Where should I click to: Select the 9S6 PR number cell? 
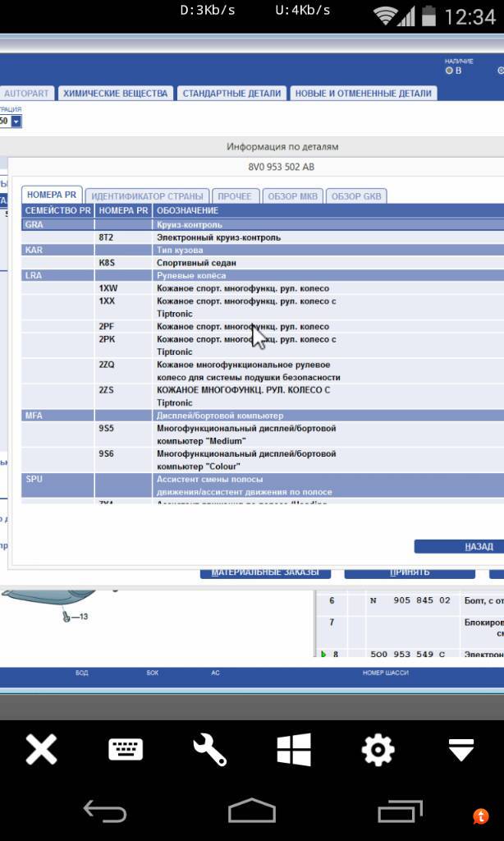tap(123, 460)
